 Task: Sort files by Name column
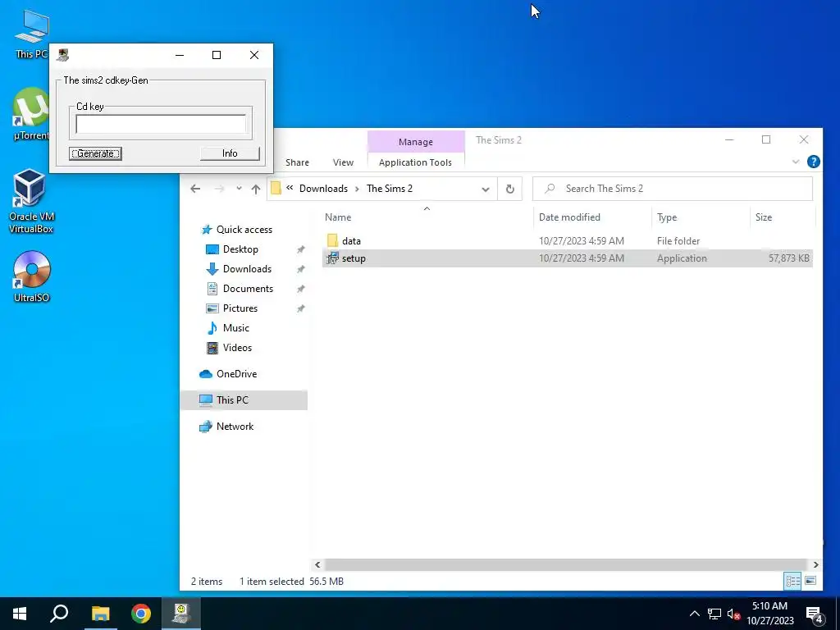pyautogui.click(x=338, y=217)
